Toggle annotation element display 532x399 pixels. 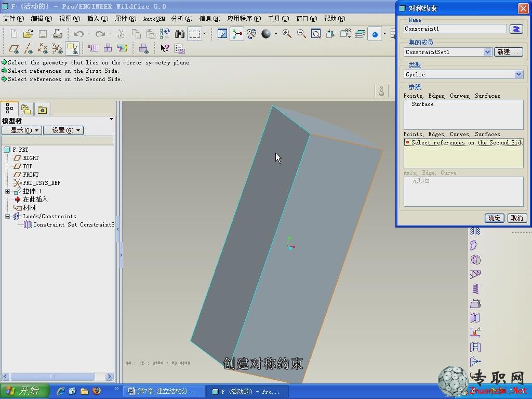[73, 48]
